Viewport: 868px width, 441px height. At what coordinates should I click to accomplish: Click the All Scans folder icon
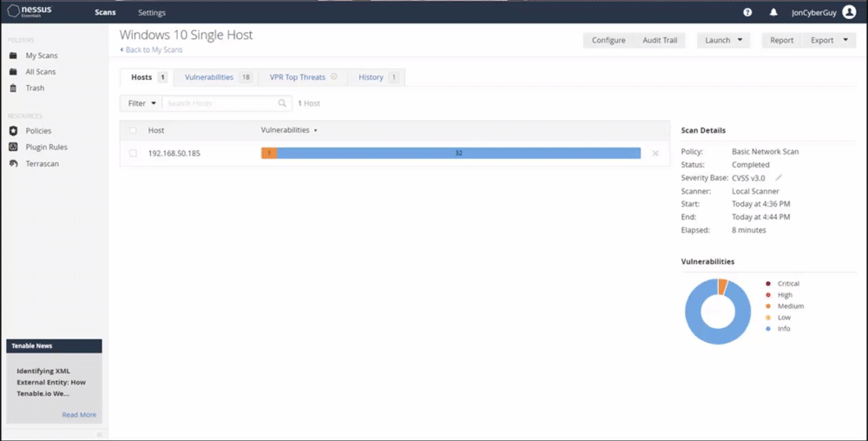tap(13, 72)
